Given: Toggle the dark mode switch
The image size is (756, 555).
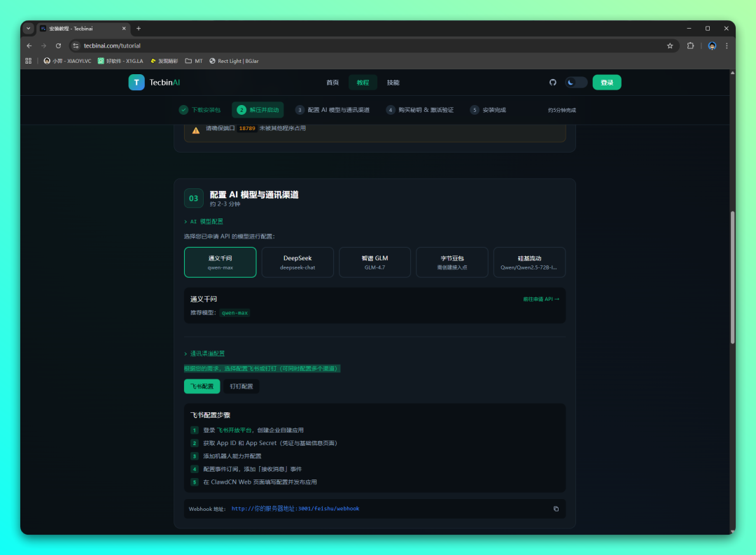Looking at the screenshot, I should click(576, 83).
